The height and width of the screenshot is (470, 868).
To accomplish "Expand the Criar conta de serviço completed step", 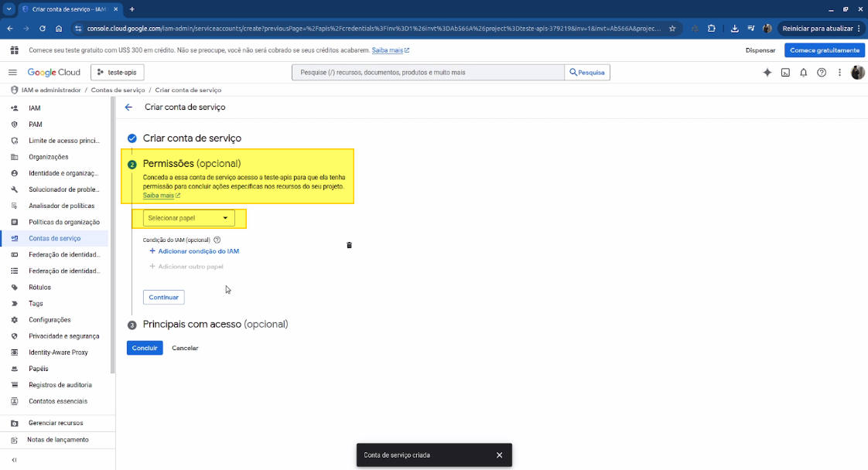I will (x=192, y=138).
